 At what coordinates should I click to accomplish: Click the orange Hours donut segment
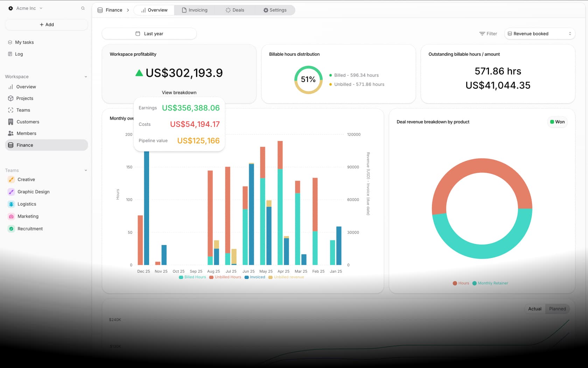coord(482,165)
